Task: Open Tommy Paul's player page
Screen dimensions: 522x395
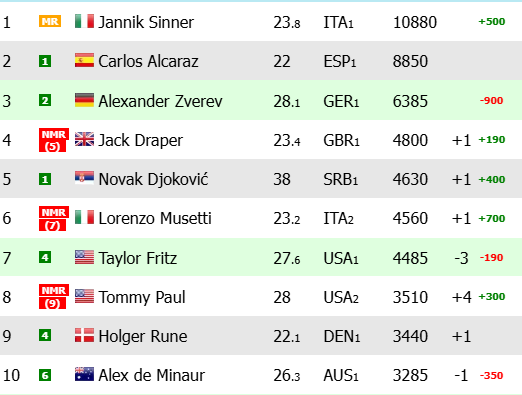Action: tap(142, 297)
